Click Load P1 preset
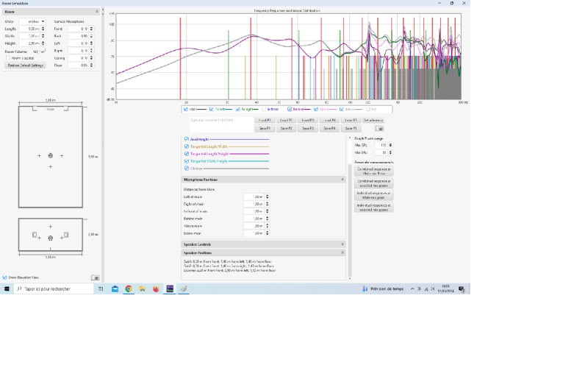The height and width of the screenshot is (368, 588). click(x=265, y=120)
